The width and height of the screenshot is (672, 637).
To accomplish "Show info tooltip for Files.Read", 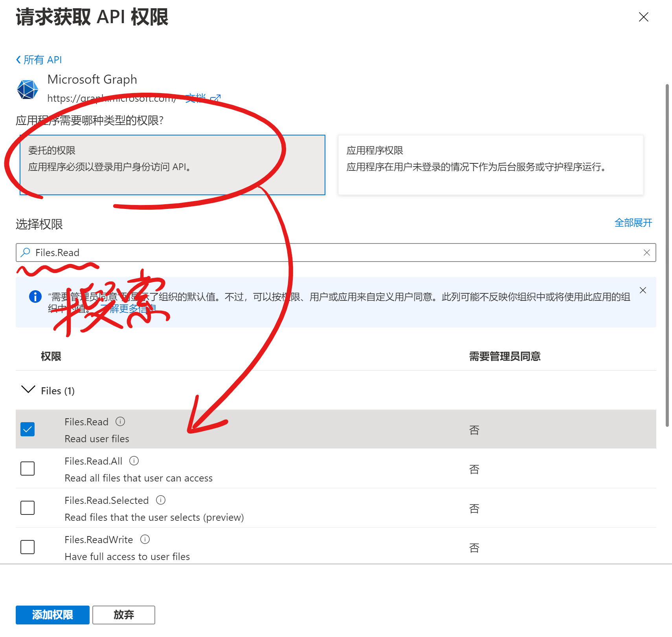I will (120, 421).
